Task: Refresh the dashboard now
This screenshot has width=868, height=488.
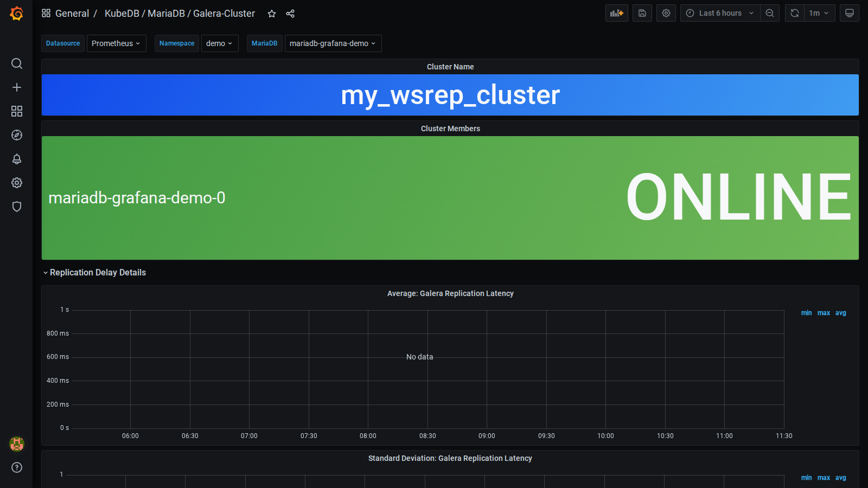Action: 795,13
